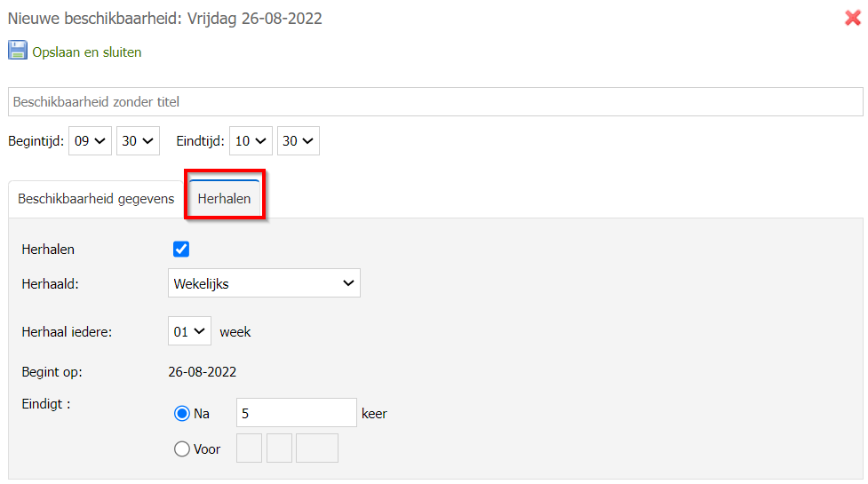The width and height of the screenshot is (868, 484).
Task: Uncheck the Herhalen checkbox
Action: coord(181,250)
